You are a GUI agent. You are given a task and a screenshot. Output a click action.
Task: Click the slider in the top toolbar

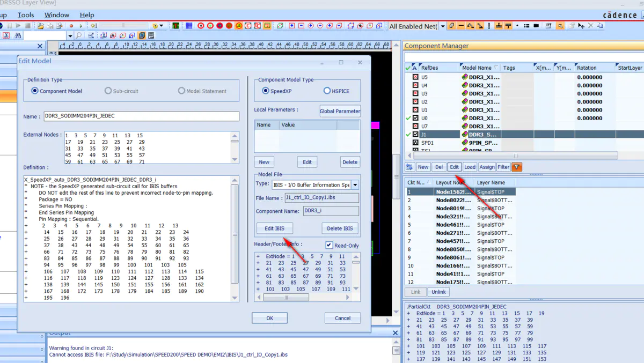pos(123,26)
